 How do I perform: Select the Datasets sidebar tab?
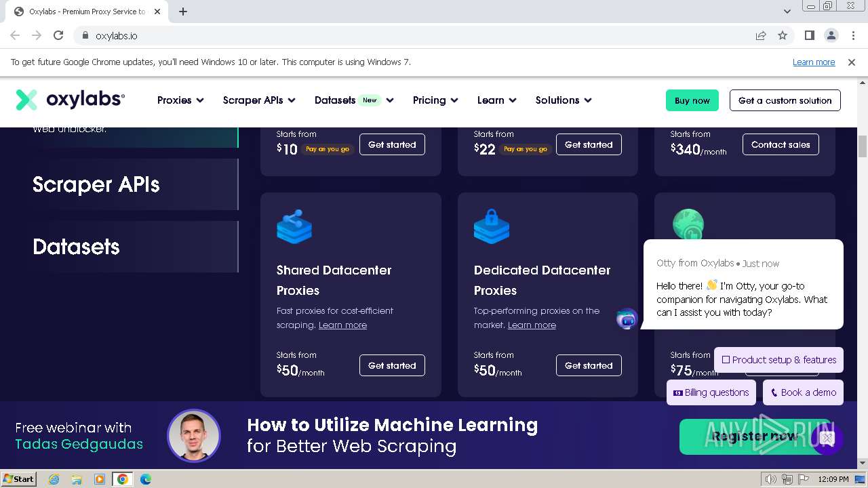135,247
